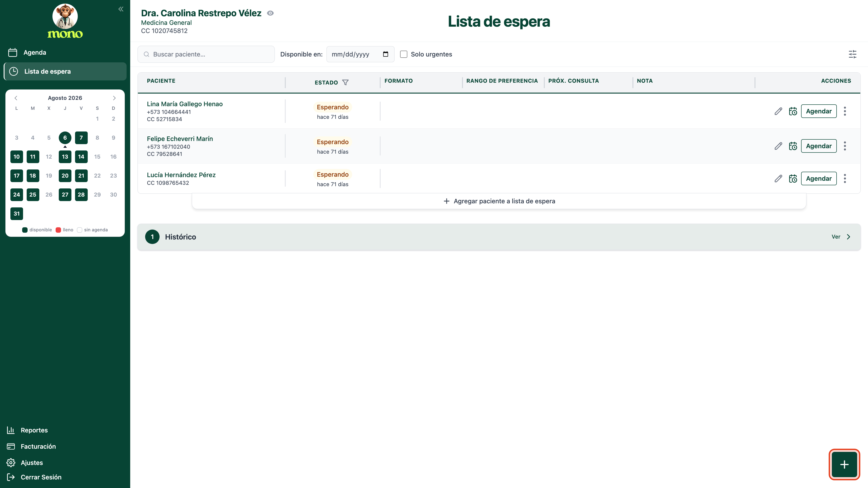Open the more options menu for Lina María Gallego

tap(845, 111)
